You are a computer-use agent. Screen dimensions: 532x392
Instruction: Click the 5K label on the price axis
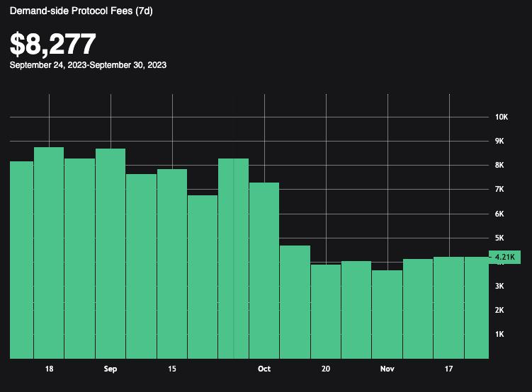(x=499, y=238)
